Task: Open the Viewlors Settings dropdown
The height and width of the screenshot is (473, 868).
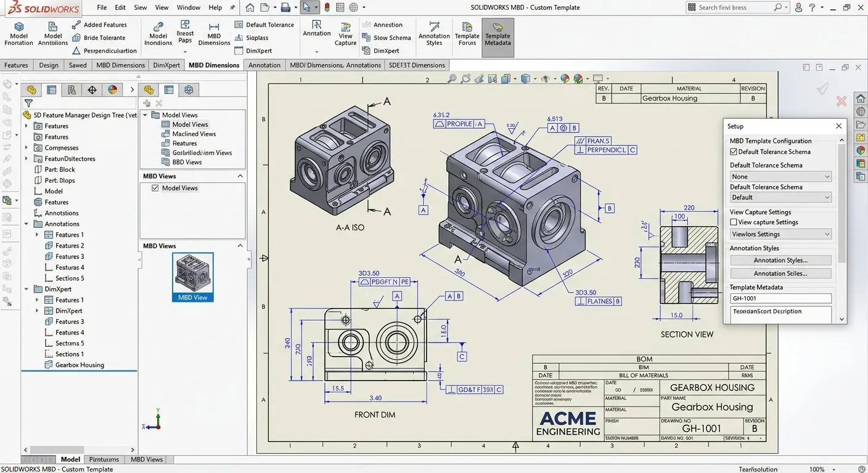Action: [780, 234]
